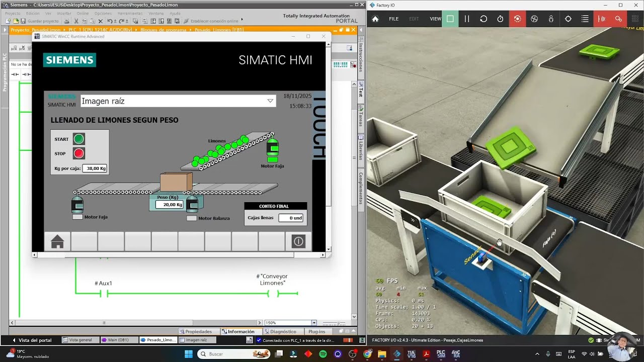This screenshot has width=644, height=362.
Task: Open Proyecto menu in TIA Portal
Action: click(13, 13)
